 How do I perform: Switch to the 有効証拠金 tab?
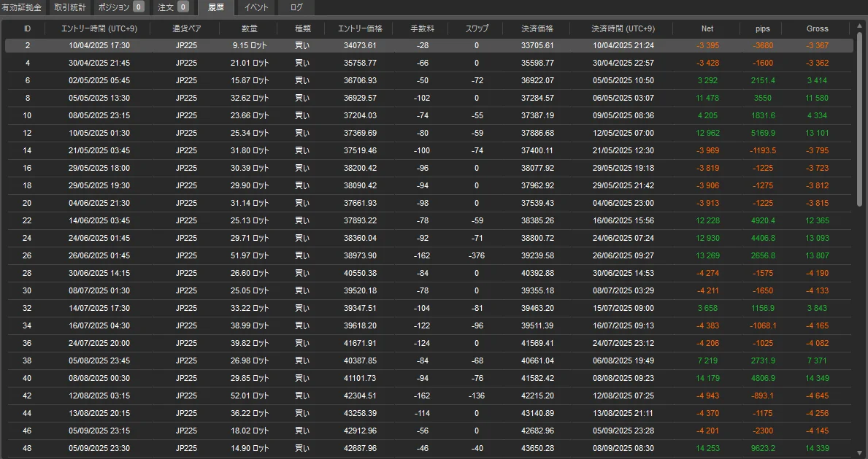point(22,7)
